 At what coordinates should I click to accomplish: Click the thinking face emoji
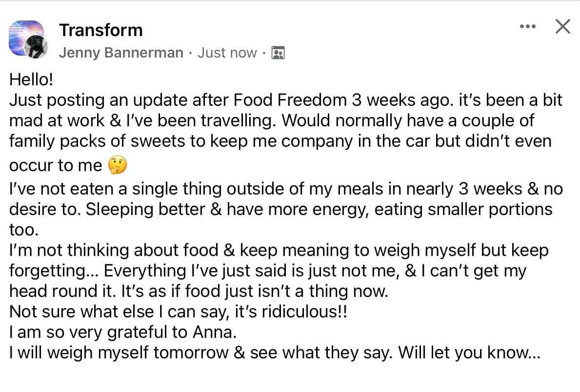118,165
